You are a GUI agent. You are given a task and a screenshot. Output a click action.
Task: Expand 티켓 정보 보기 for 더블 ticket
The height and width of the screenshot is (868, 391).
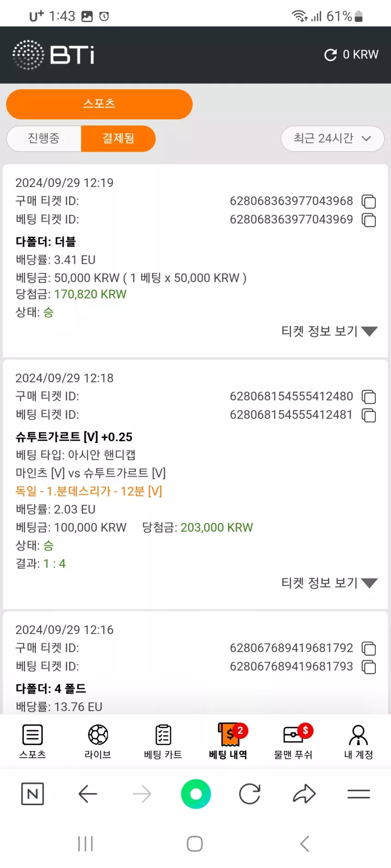329,331
